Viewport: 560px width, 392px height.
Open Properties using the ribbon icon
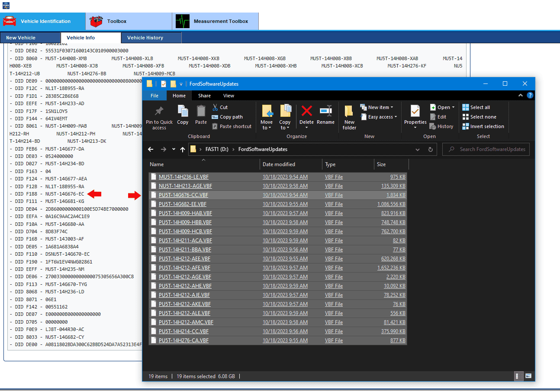click(x=415, y=116)
